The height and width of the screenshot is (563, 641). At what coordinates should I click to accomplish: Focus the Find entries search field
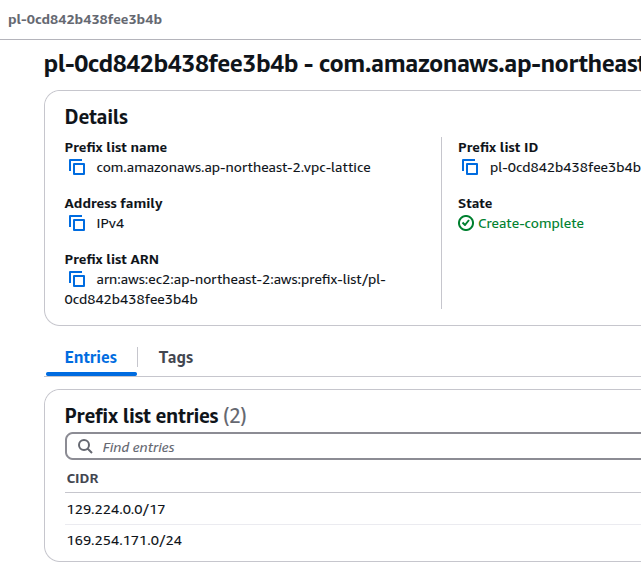(353, 446)
